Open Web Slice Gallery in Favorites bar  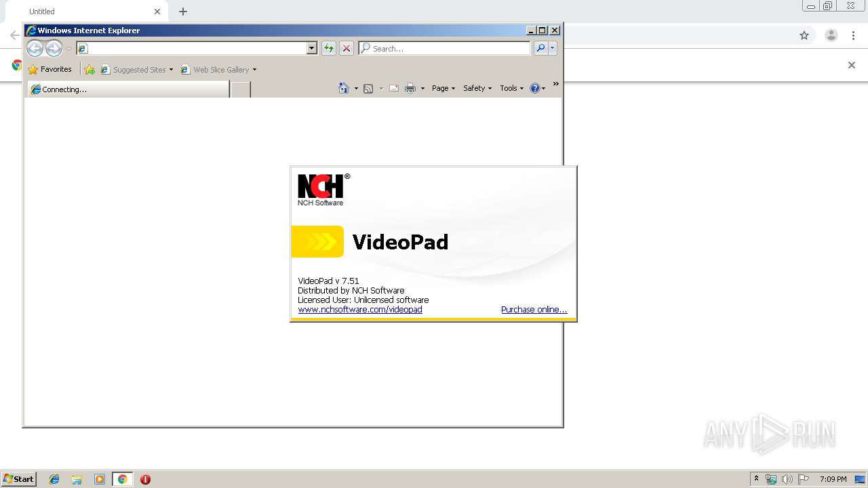pyautogui.click(x=218, y=69)
